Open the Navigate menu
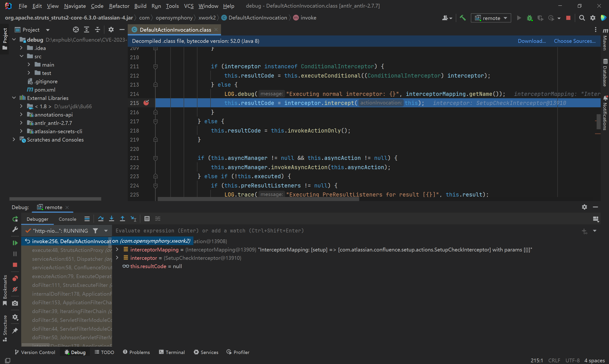Screen dimensions: 609x364 [x=75, y=6]
